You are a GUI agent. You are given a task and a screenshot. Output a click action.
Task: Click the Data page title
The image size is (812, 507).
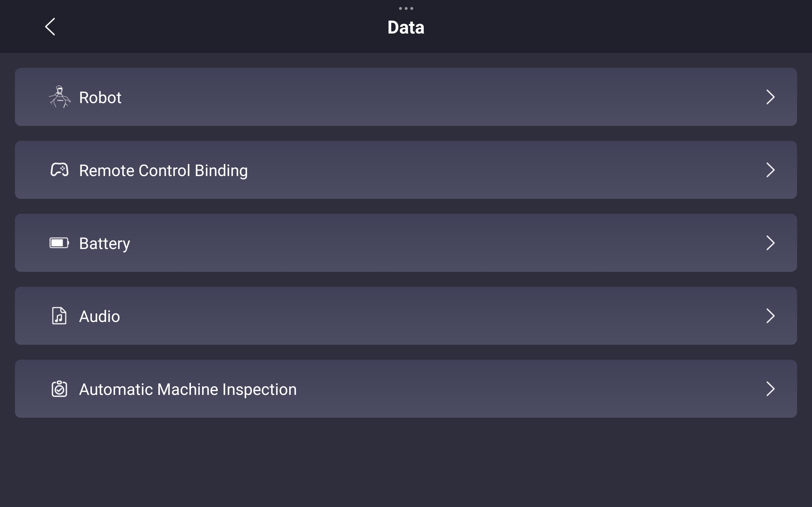(x=406, y=27)
